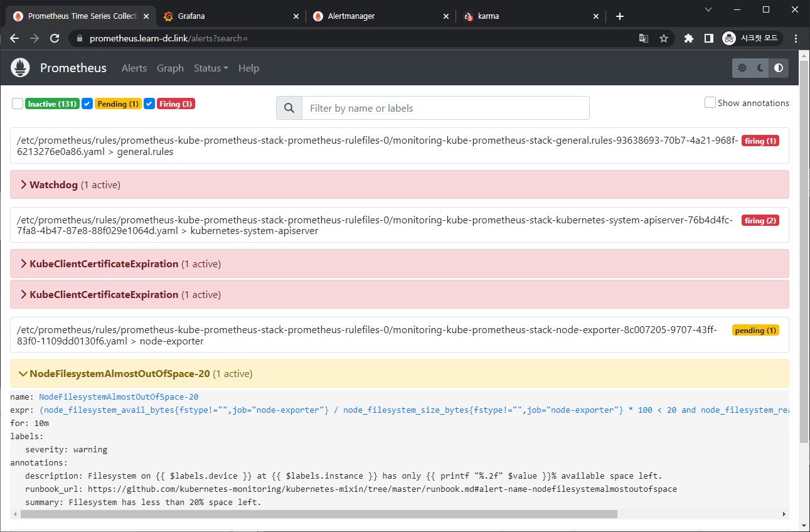Viewport: 810px width, 532px height.
Task: Open the Graph page in navbar
Action: 170,68
